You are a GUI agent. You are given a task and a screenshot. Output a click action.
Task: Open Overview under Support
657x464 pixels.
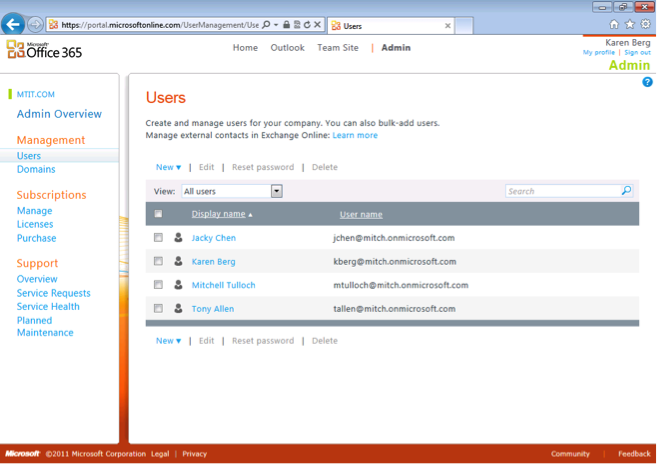tap(37, 279)
